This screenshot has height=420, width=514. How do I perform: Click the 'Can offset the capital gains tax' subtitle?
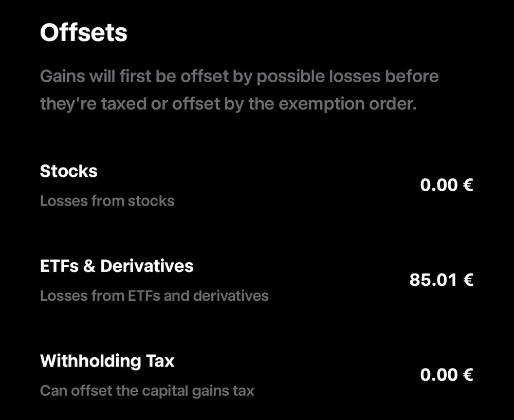pyautogui.click(x=147, y=391)
